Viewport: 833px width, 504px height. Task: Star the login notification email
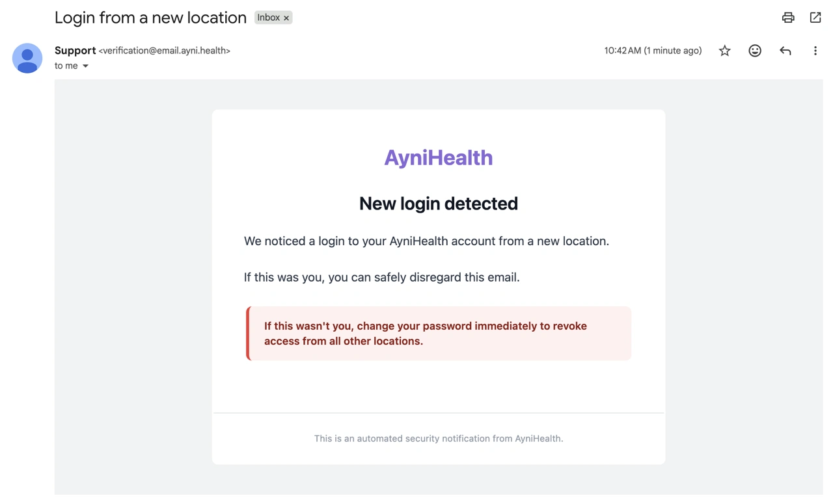[725, 50]
